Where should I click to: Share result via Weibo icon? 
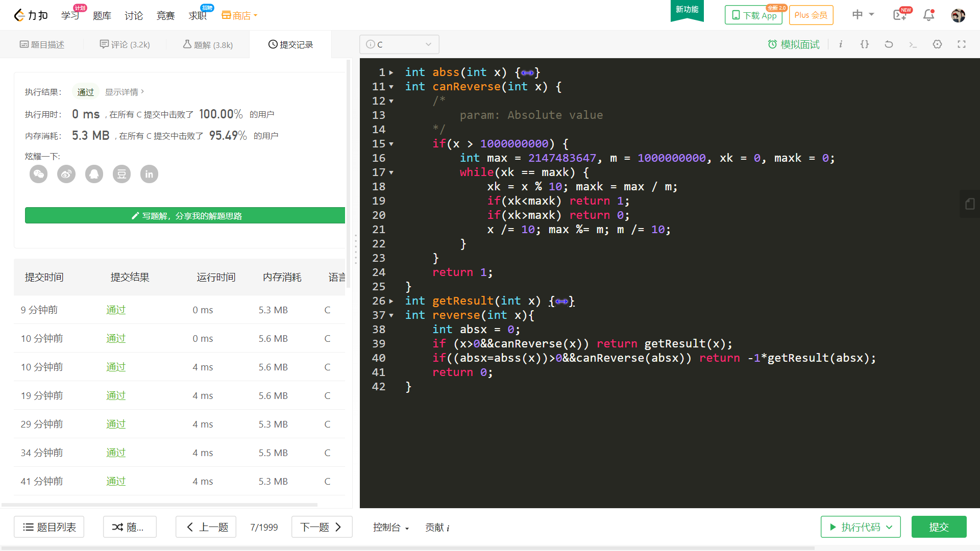point(66,174)
